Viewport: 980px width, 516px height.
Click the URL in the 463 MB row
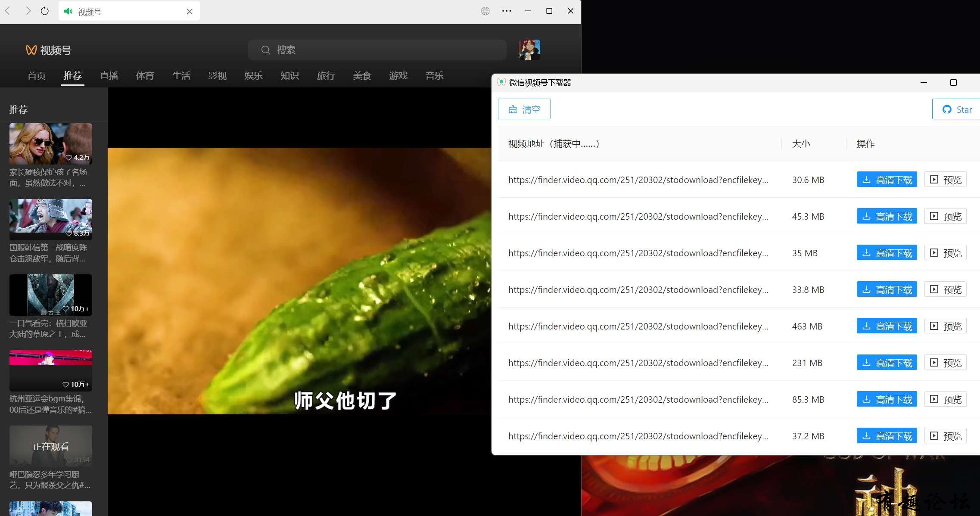click(x=638, y=326)
